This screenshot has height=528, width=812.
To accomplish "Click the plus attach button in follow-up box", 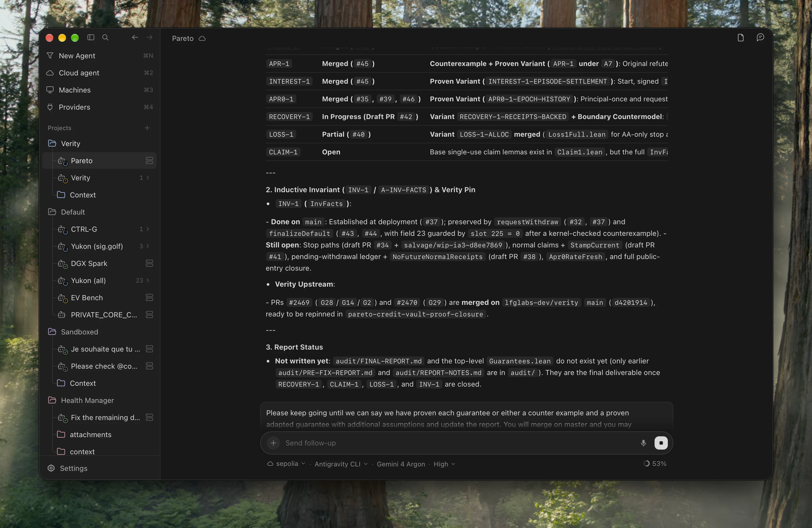I will pos(273,443).
